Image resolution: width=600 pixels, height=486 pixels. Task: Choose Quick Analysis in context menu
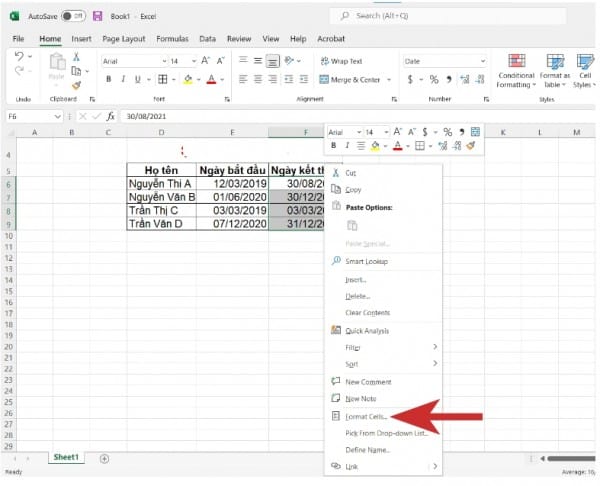(x=383, y=331)
